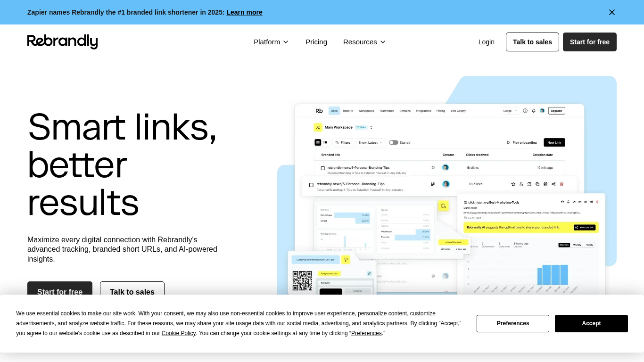
Task: Open Link Gallery tab in dashboard preview
Action: click(x=458, y=111)
